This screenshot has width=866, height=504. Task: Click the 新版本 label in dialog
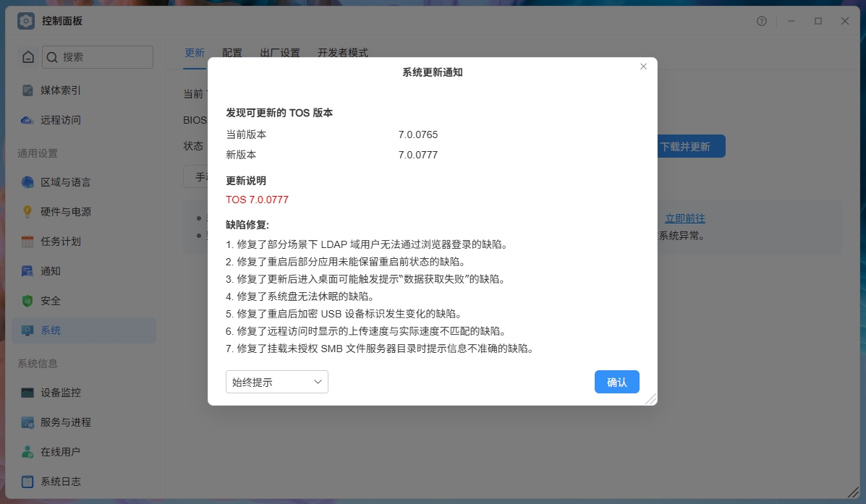coord(241,155)
